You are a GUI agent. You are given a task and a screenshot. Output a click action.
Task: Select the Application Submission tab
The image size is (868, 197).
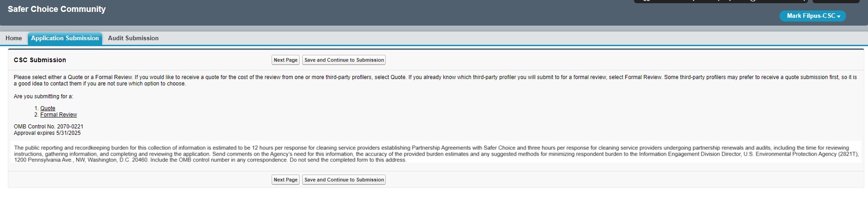pos(65,38)
